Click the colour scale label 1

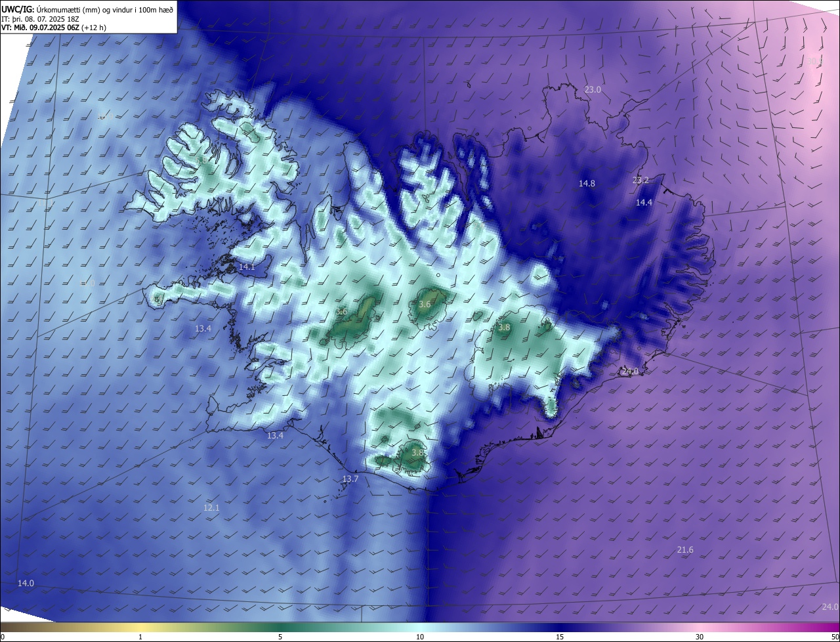[x=140, y=637]
